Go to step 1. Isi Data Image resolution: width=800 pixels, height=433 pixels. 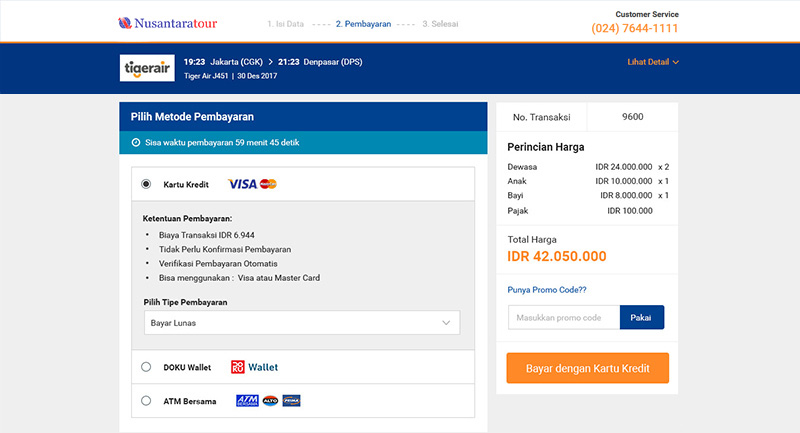[x=286, y=24]
